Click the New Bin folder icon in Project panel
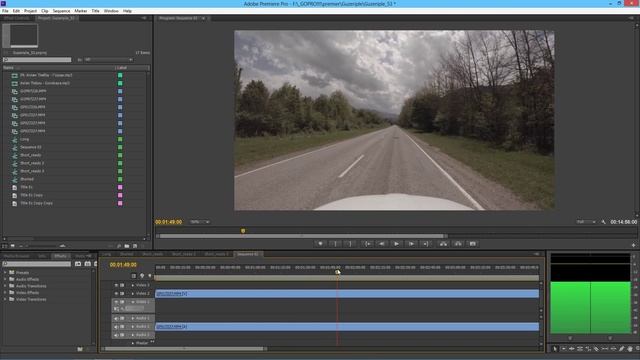This screenshot has height=360, width=640. [x=127, y=246]
